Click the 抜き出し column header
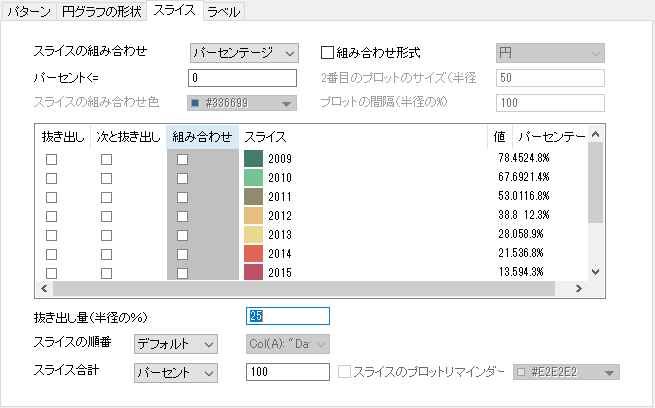Image resolution: width=655 pixels, height=408 pixels. click(63, 137)
